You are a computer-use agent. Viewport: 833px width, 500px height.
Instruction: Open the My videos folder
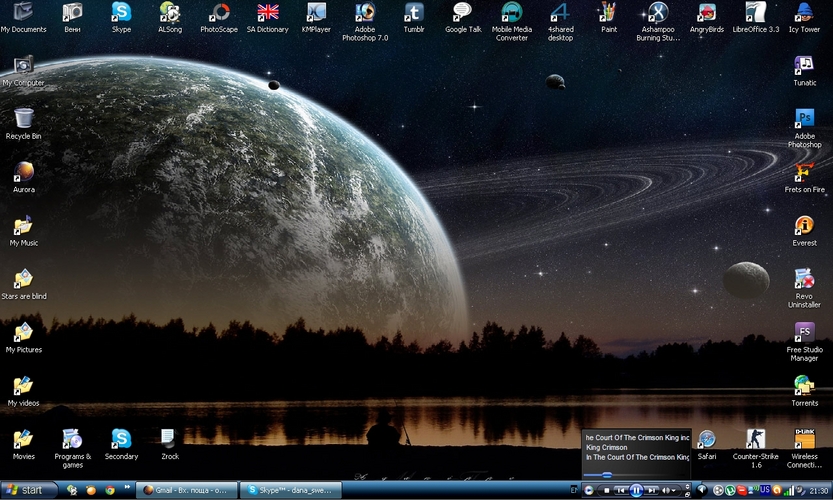click(x=23, y=391)
